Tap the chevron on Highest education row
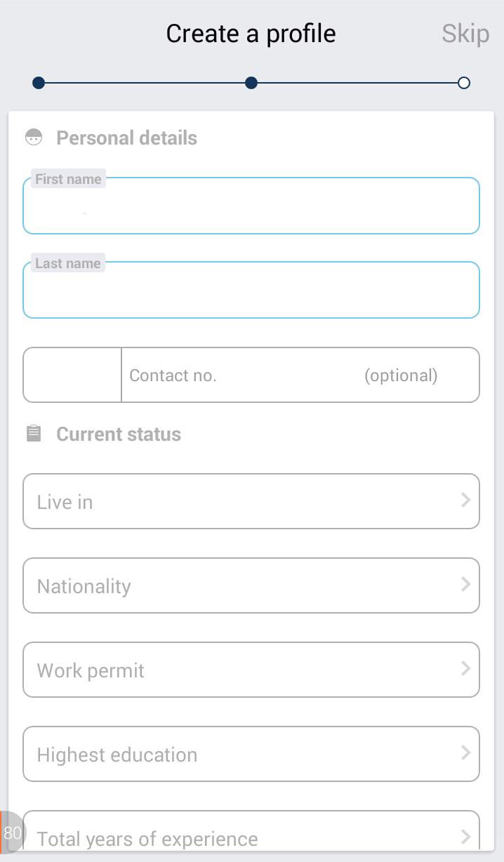Image resolution: width=504 pixels, height=862 pixels. (465, 753)
